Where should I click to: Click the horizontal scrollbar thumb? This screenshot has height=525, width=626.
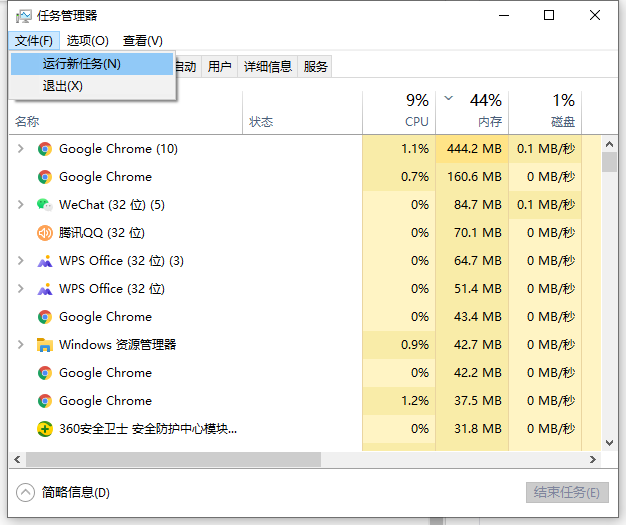(x=170, y=460)
